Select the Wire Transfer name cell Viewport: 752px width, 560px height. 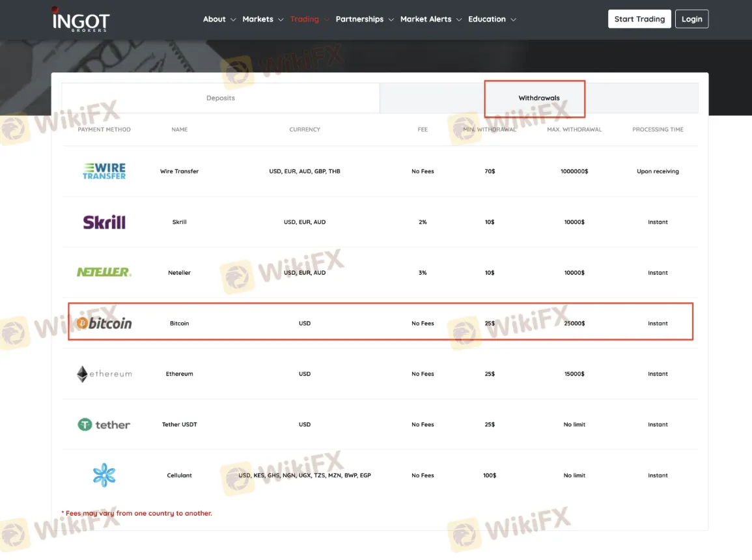(x=179, y=171)
